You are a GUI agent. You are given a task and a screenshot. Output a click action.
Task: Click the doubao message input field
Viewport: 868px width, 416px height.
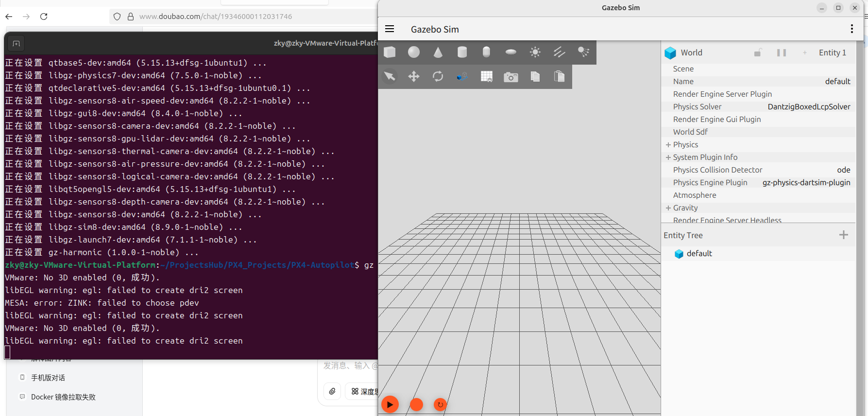click(x=350, y=365)
